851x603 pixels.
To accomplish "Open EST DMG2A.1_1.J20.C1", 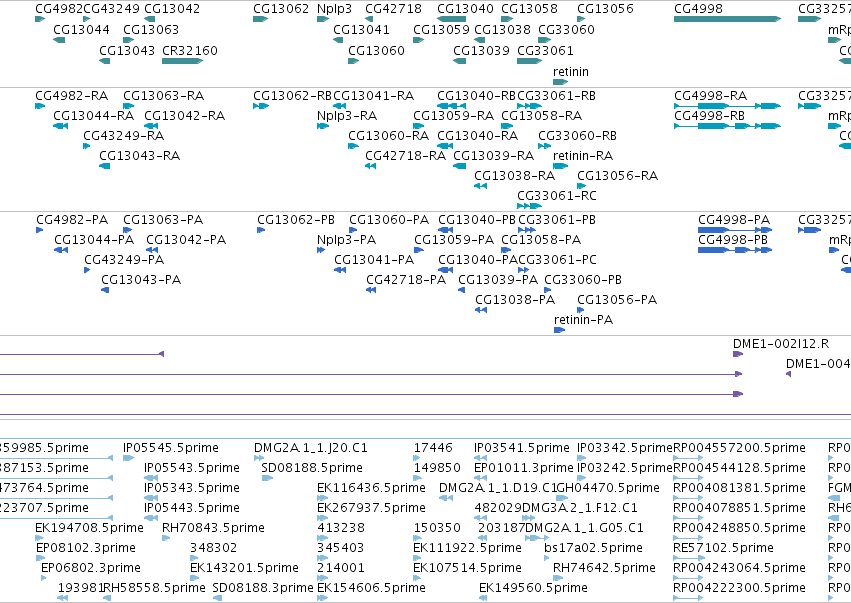I will (311, 448).
